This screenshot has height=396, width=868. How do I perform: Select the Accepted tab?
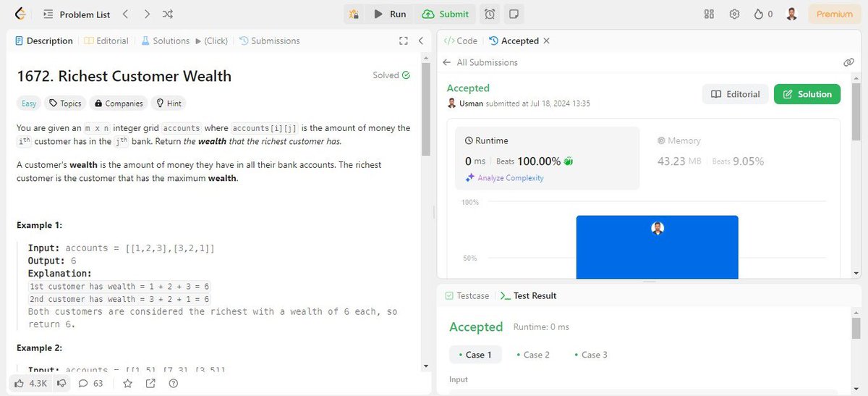point(514,41)
